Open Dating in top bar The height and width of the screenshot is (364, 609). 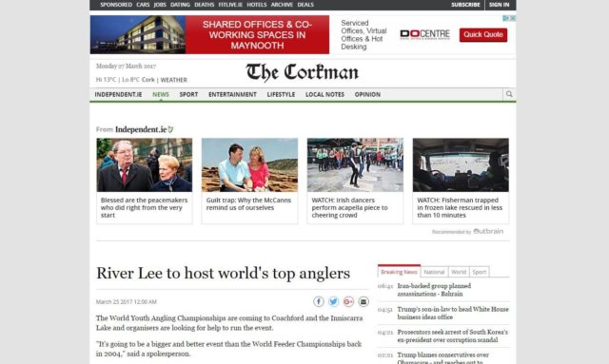tap(180, 5)
